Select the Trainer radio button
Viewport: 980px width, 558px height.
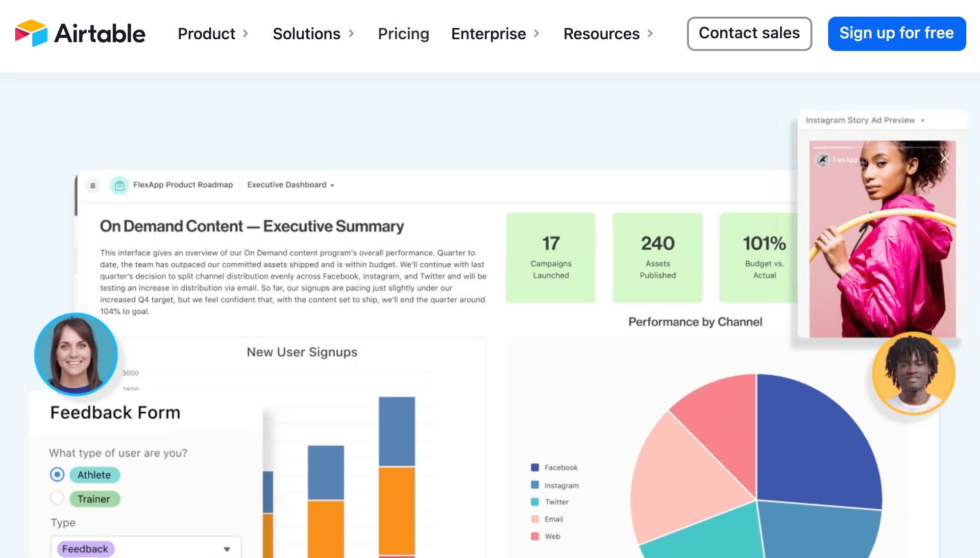tap(57, 498)
